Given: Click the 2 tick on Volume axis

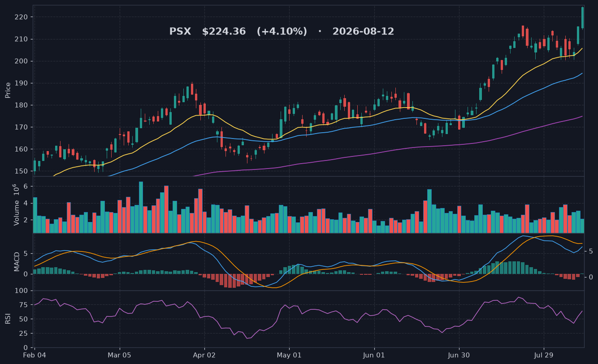Looking at the screenshot, I should coord(26,220).
